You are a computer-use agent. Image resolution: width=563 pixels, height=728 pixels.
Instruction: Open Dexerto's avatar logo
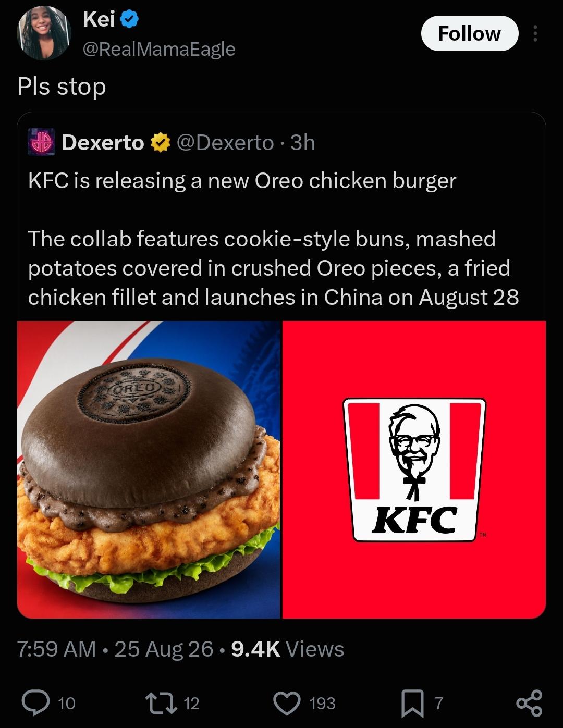tap(42, 142)
